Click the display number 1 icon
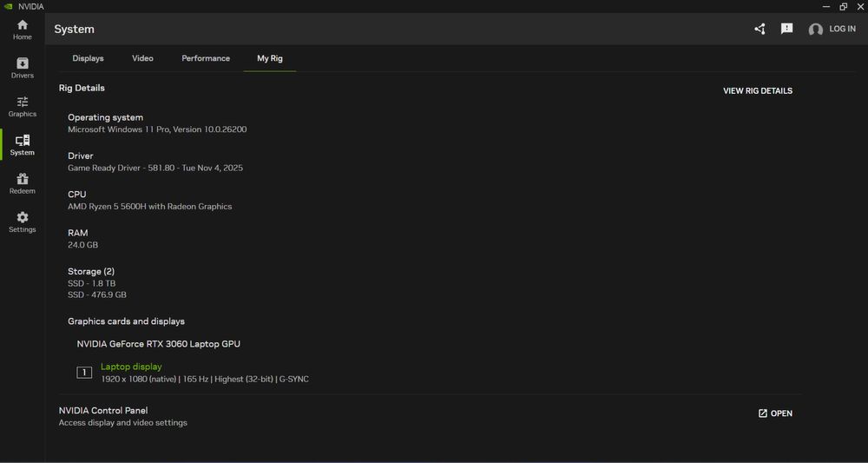Viewport: 868px width, 463px height. [84, 373]
